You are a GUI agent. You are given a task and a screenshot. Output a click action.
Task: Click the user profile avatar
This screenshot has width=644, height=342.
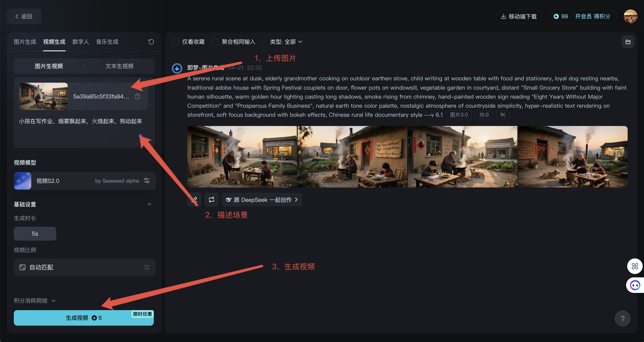pos(630,16)
